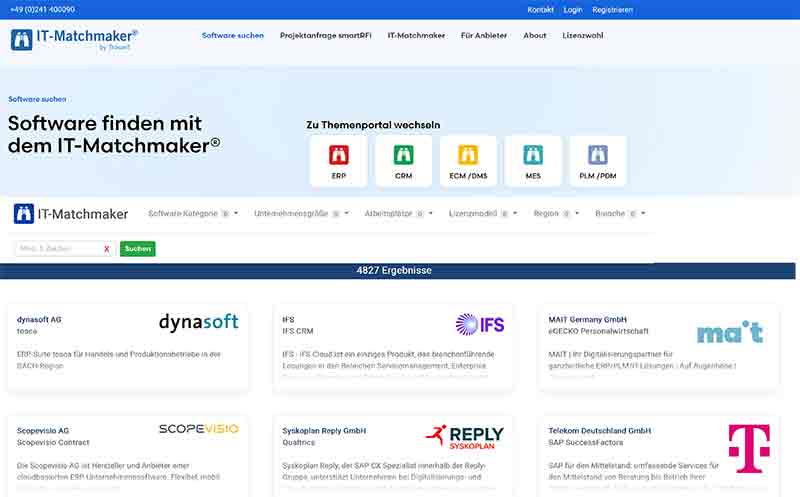Click the IT-Matchmaker logo in header

pyautogui.click(x=74, y=40)
